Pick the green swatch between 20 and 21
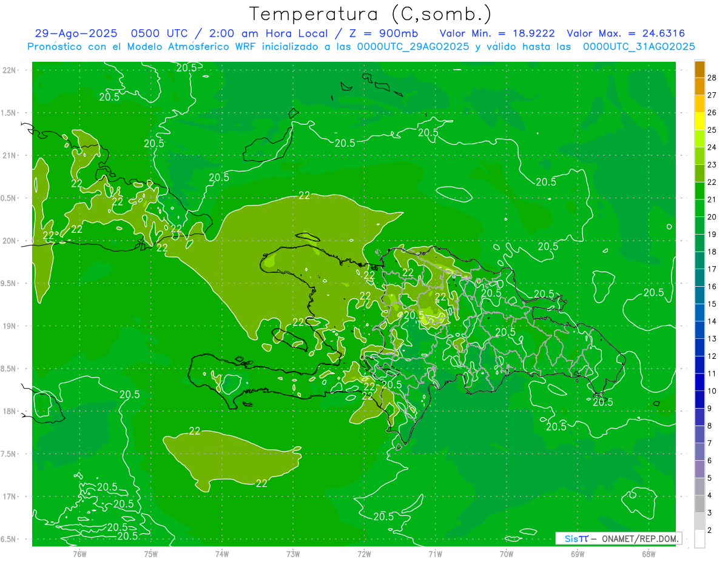This screenshot has width=728, height=562. tap(699, 209)
